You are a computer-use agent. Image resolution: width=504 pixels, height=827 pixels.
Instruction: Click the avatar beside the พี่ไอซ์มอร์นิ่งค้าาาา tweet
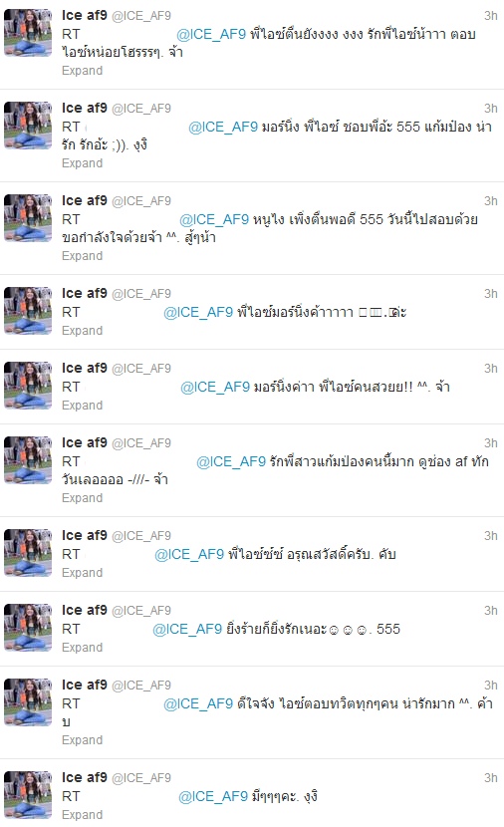pyautogui.click(x=28, y=311)
